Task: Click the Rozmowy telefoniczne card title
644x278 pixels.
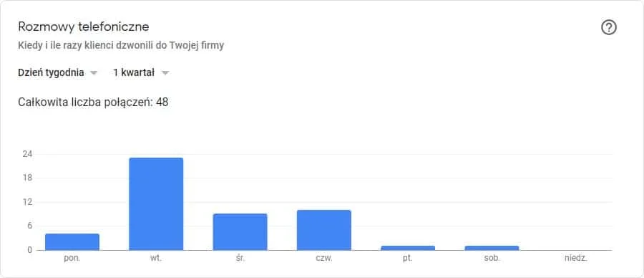Action: [x=84, y=27]
